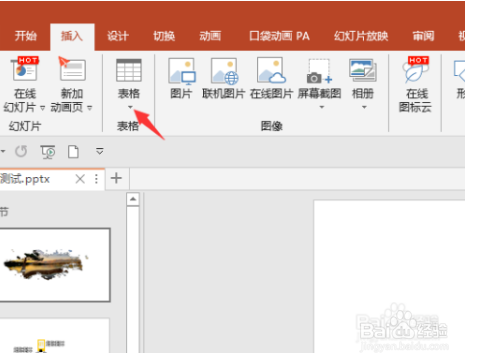Open customize quick access toolbar dropdown
This screenshot has height=364, width=477.
[99, 152]
